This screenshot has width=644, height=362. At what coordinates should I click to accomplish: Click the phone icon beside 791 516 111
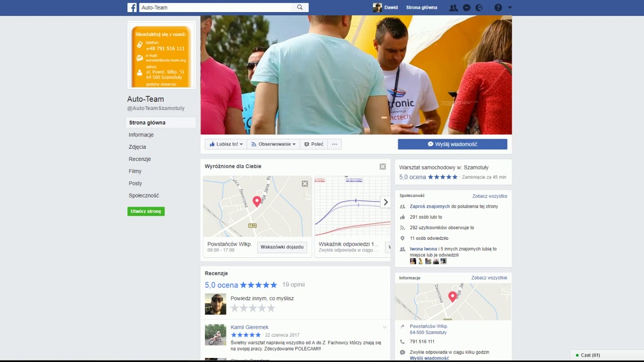(403, 342)
